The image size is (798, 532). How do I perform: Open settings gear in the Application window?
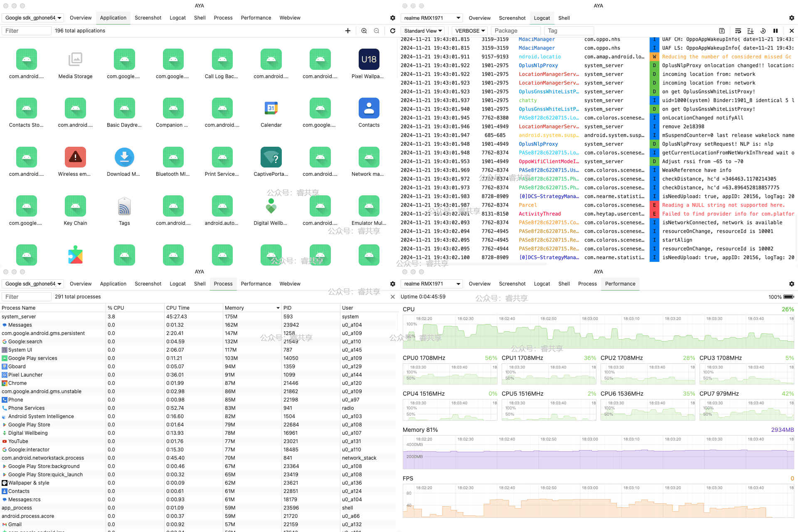point(393,18)
